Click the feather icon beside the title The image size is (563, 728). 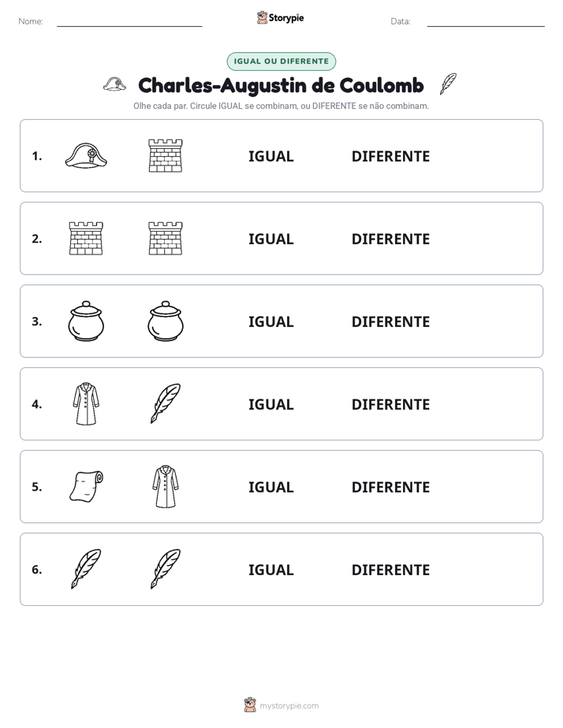point(448,84)
